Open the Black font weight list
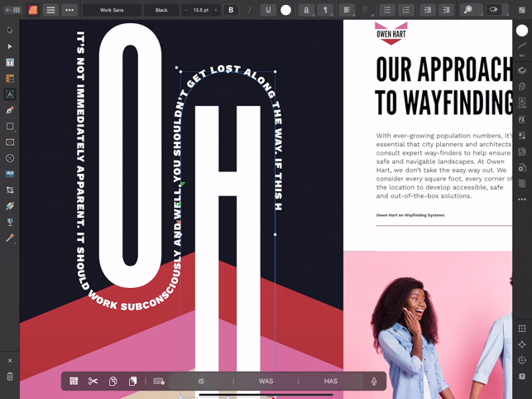The image size is (532, 399). 161,10
